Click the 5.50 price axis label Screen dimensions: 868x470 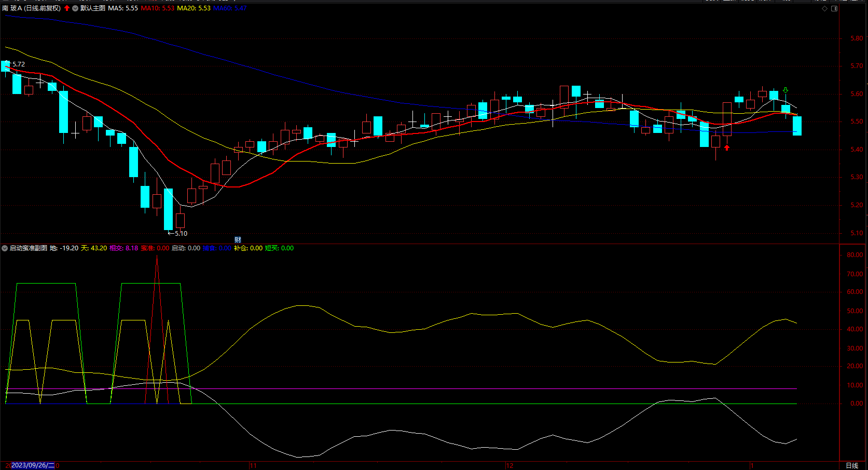pos(857,122)
